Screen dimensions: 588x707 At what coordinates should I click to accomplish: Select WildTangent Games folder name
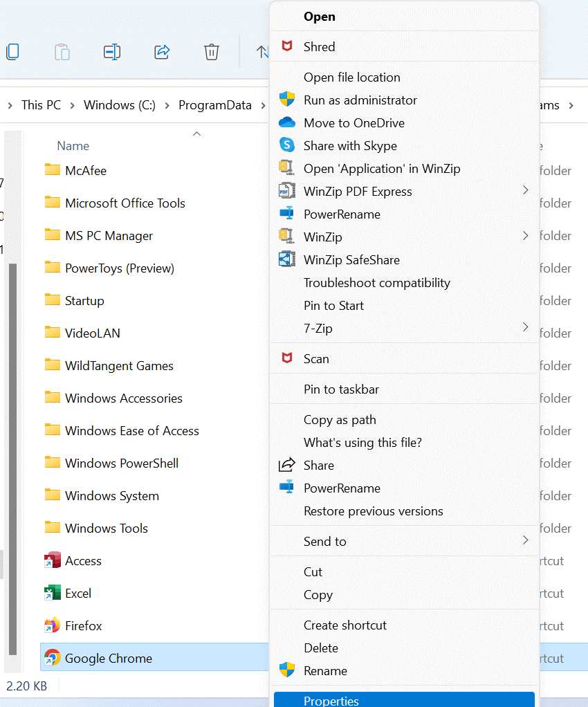pyautogui.click(x=119, y=366)
